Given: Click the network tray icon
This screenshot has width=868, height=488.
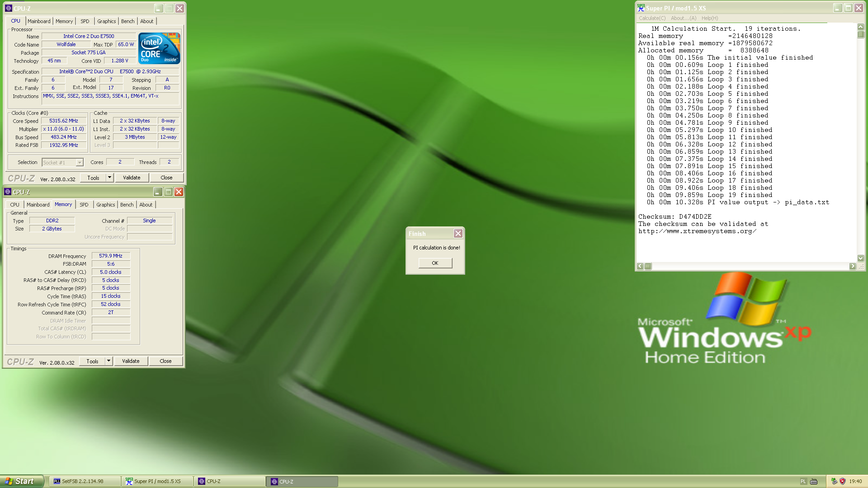Looking at the screenshot, I should (834, 481).
